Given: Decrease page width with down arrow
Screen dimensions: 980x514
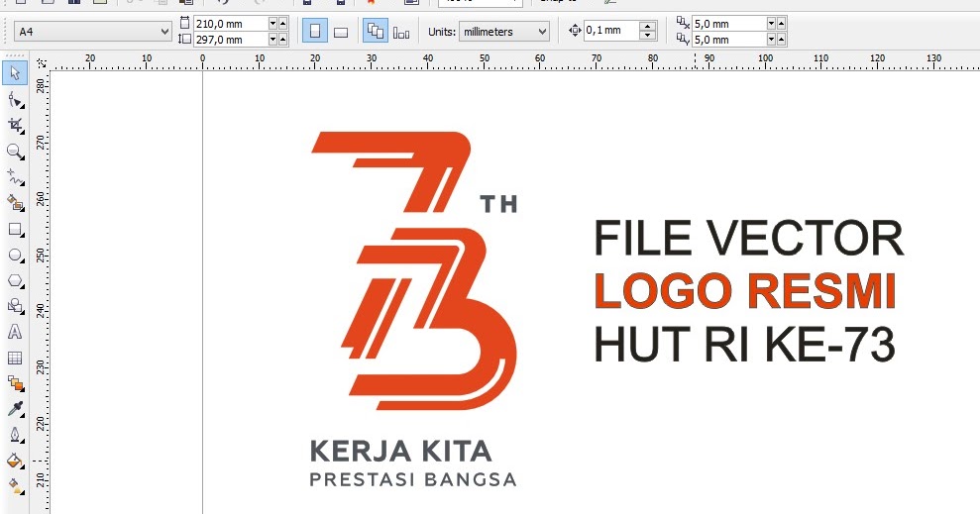Looking at the screenshot, I should pos(272,24).
